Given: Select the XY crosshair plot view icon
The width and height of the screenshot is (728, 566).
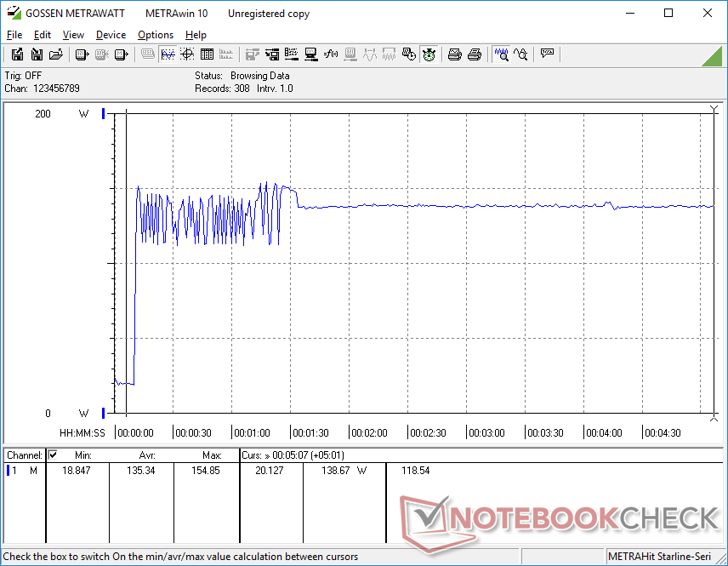Looking at the screenshot, I should point(187,54).
